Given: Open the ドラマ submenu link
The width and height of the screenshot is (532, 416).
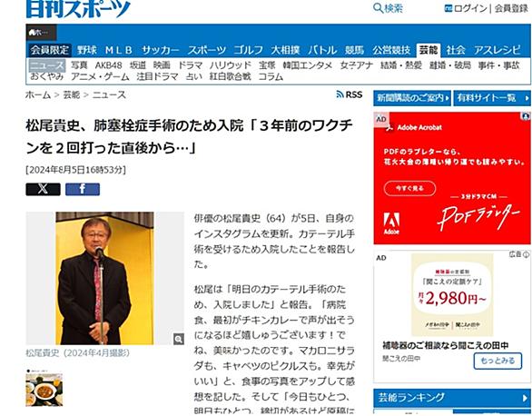Looking at the screenshot, I should [190, 65].
